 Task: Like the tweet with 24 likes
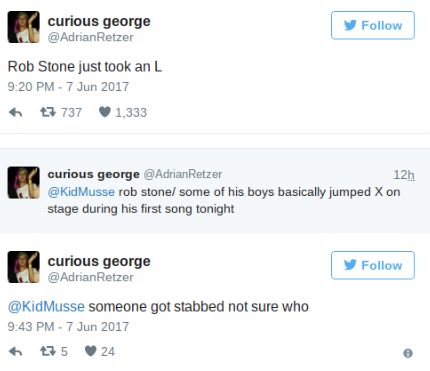click(91, 351)
